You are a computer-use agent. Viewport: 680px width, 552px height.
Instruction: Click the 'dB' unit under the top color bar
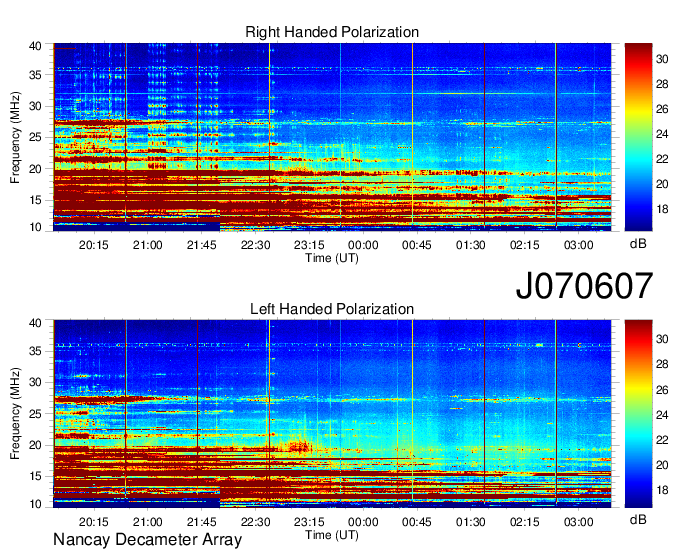[638, 244]
